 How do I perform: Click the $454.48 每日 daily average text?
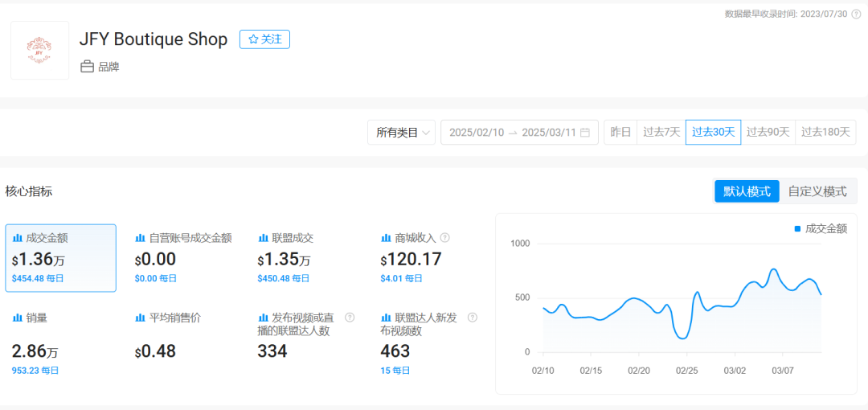(x=38, y=278)
